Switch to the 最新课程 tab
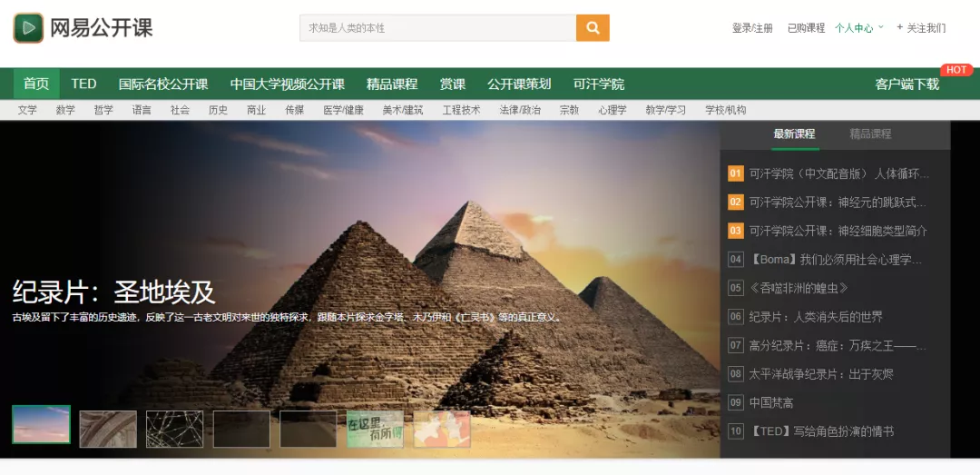980x475 pixels. [794, 134]
